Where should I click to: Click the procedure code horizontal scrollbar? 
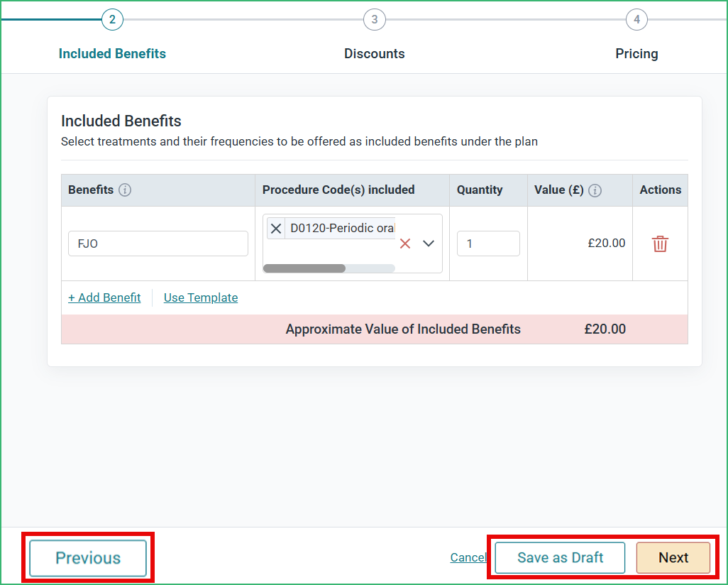[x=304, y=268]
